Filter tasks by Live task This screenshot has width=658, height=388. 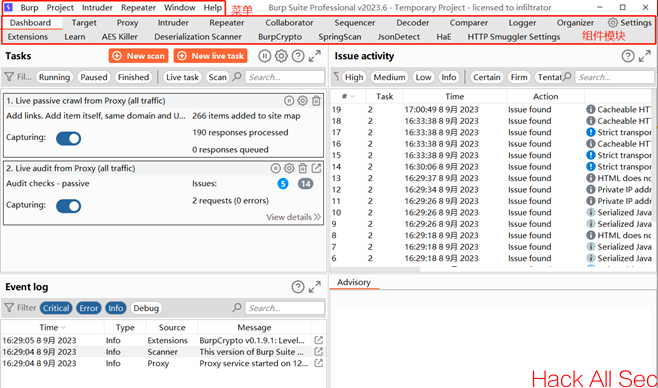point(182,77)
